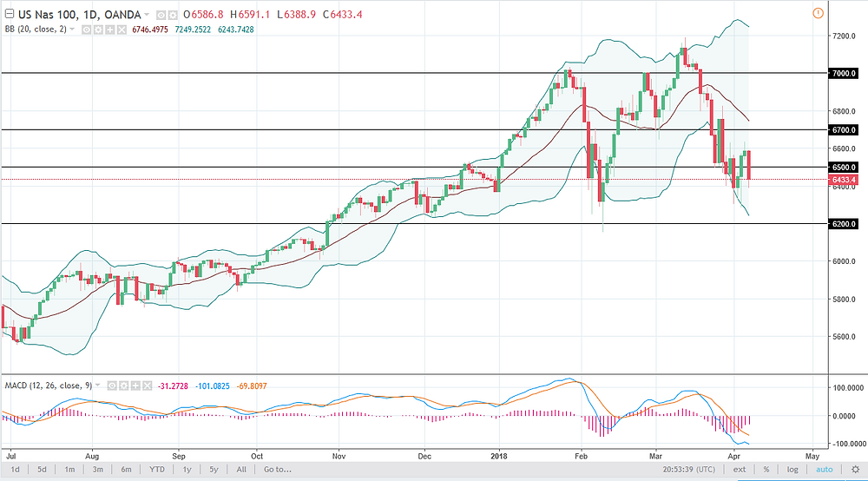
Task: Toggle ext extended hours
Action: [x=739, y=470]
